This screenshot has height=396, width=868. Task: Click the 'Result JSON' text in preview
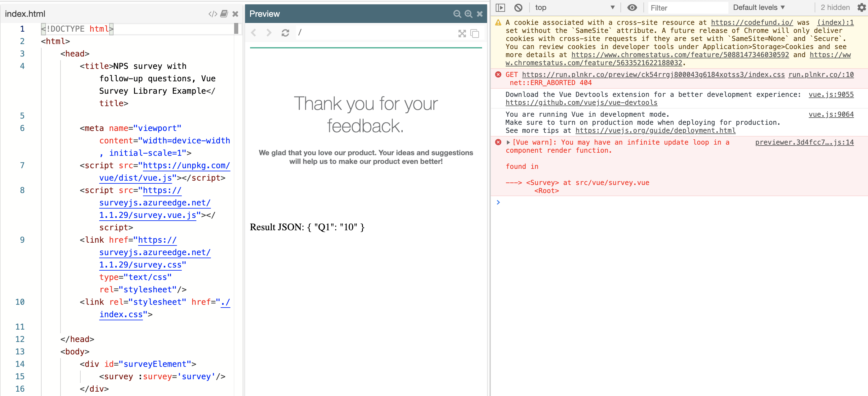(277, 227)
